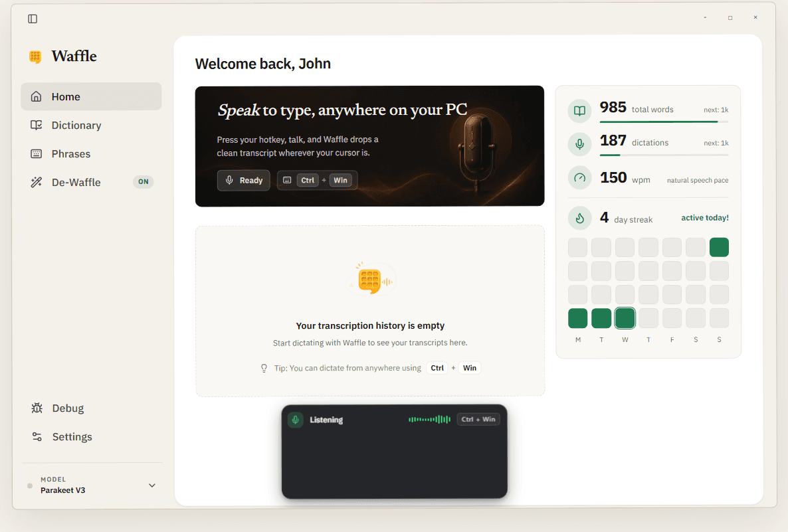
Task: Click 'next: 1k' beside dictations
Action: tap(716, 143)
